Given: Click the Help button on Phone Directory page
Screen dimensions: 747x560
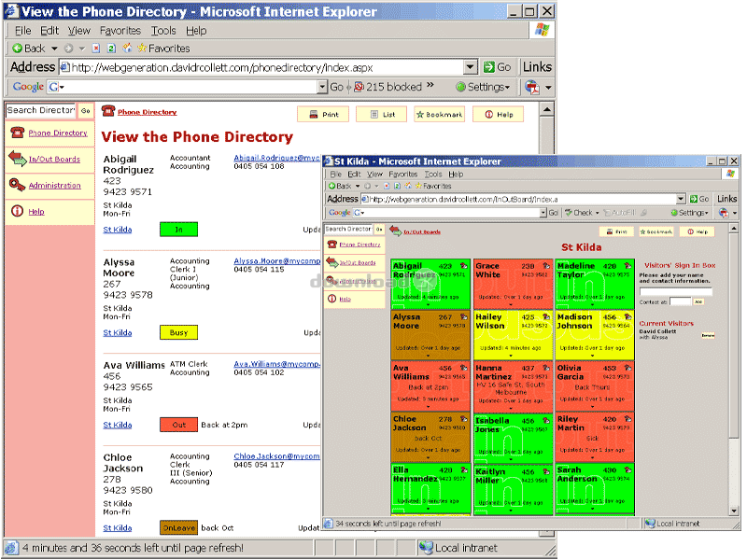Looking at the screenshot, I should pos(498,114).
